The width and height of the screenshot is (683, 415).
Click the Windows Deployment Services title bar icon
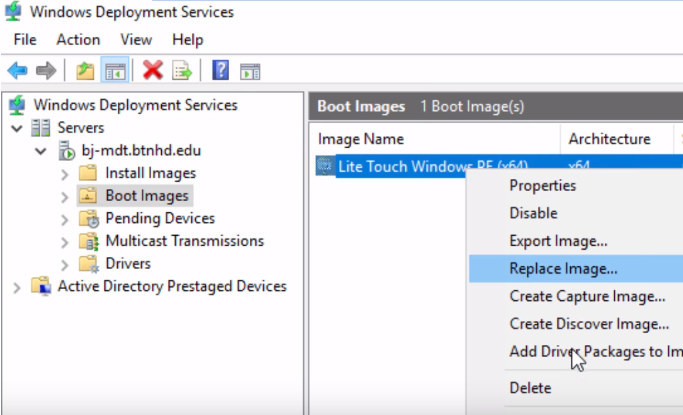[13, 11]
